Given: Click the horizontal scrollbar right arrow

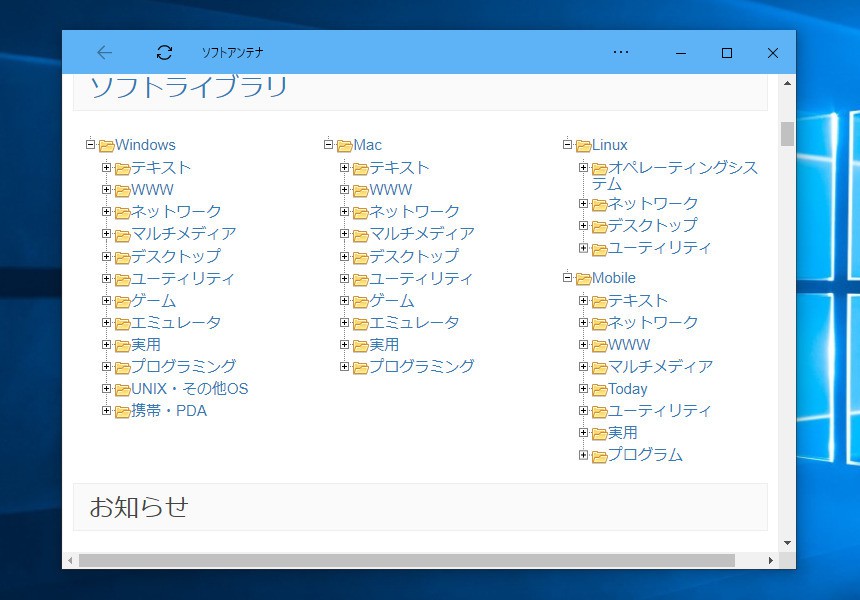Looking at the screenshot, I should (770, 560).
